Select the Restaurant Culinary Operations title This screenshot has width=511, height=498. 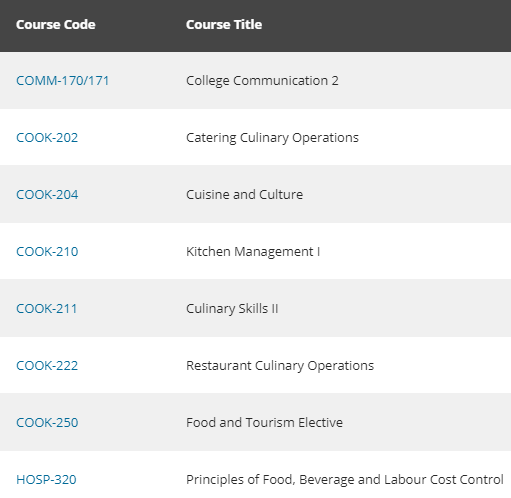point(280,366)
